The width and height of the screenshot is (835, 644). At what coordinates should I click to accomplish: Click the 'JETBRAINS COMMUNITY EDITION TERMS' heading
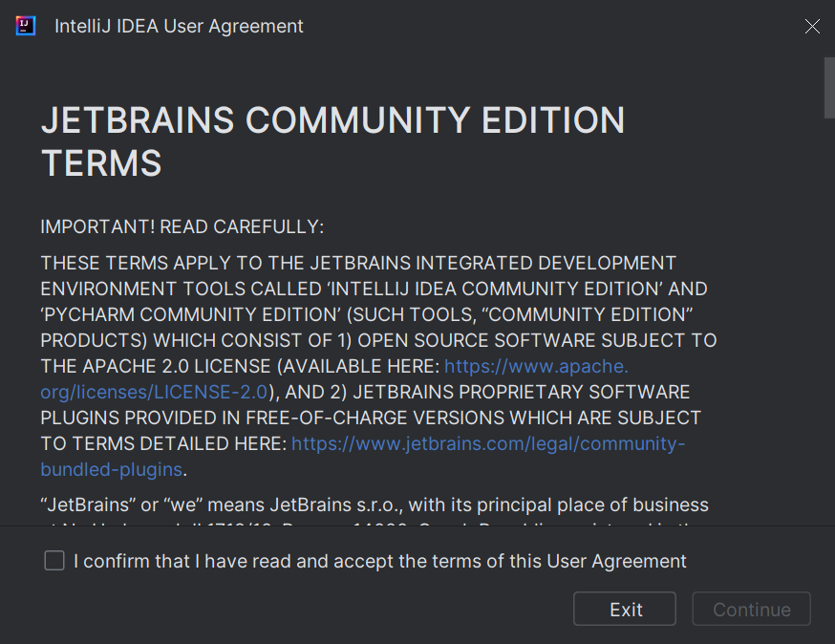(x=332, y=141)
